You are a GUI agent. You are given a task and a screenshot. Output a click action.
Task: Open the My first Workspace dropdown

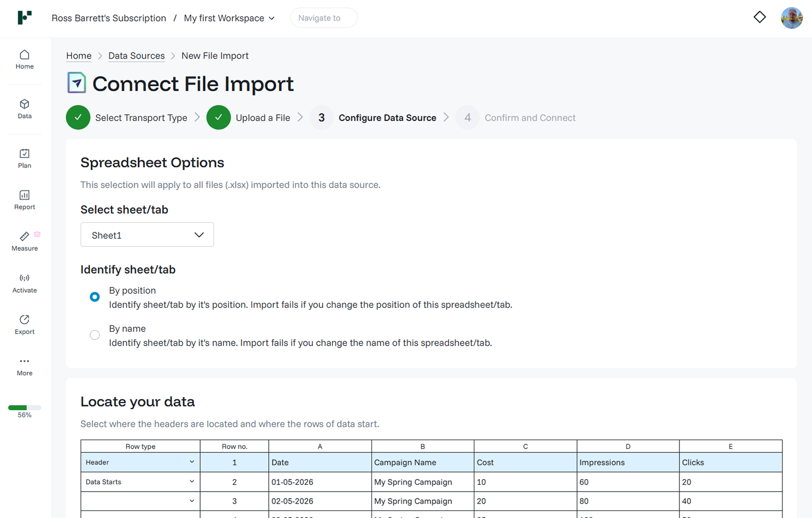[x=229, y=18]
